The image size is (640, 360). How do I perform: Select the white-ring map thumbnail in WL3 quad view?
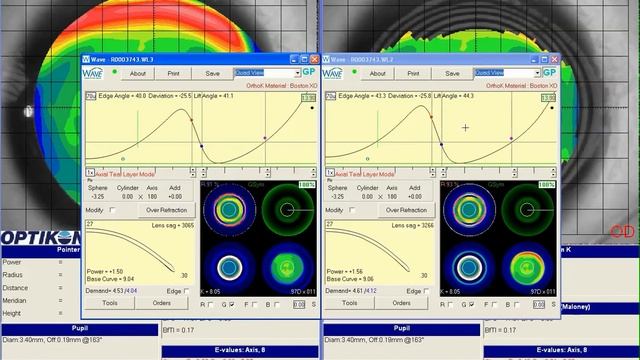coord(229,267)
